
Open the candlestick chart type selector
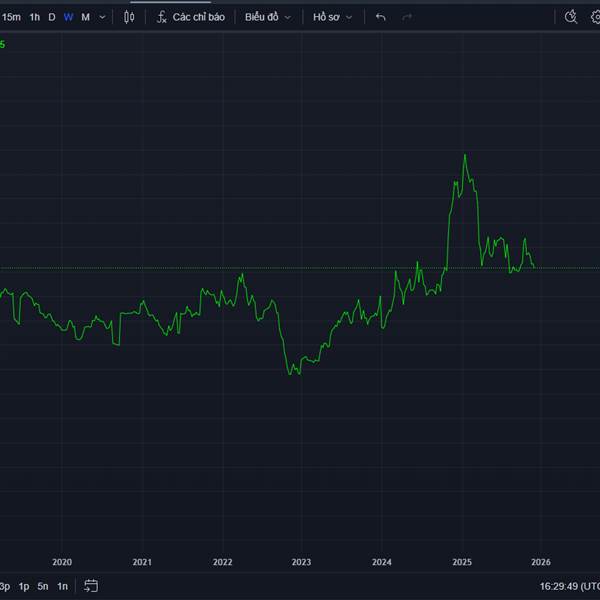pyautogui.click(x=129, y=17)
